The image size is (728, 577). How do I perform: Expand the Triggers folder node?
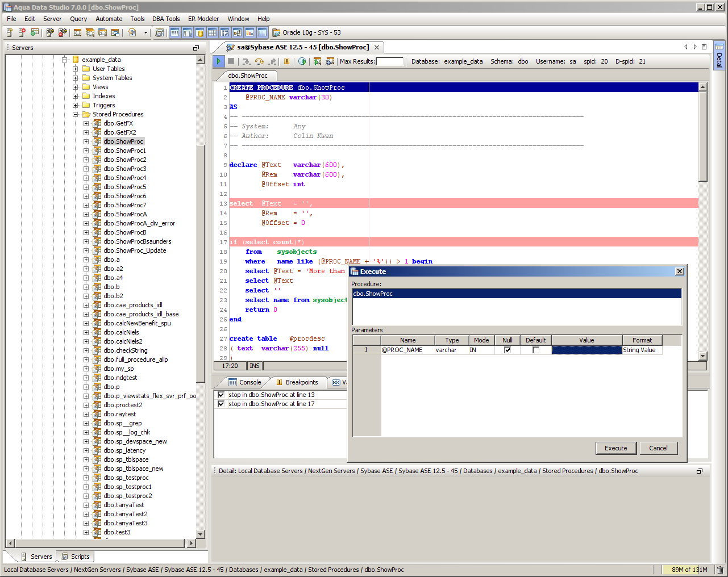pyautogui.click(x=76, y=105)
